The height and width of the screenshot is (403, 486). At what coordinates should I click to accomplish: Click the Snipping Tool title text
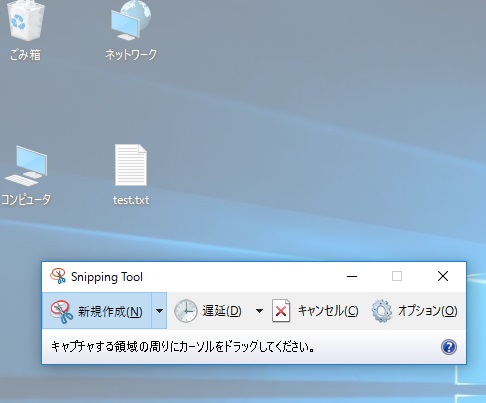(x=107, y=277)
